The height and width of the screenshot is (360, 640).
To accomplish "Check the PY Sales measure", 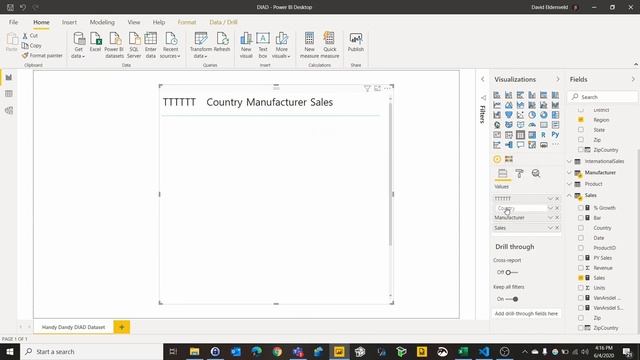I will 581,258.
